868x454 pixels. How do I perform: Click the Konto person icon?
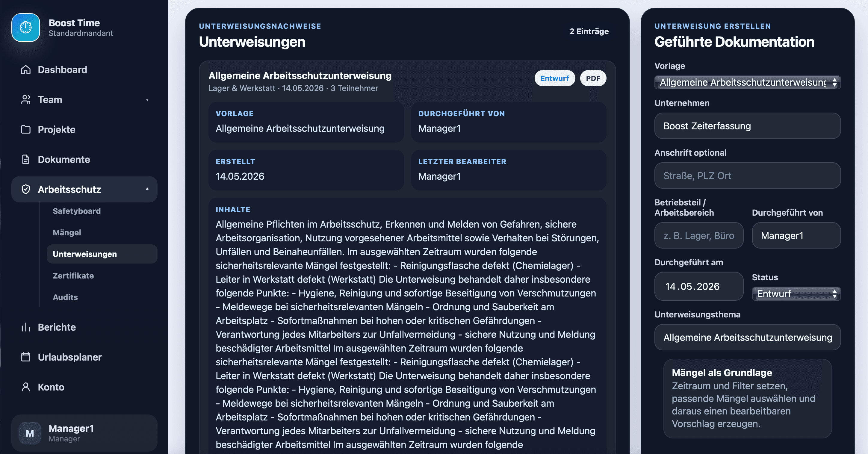click(x=26, y=387)
